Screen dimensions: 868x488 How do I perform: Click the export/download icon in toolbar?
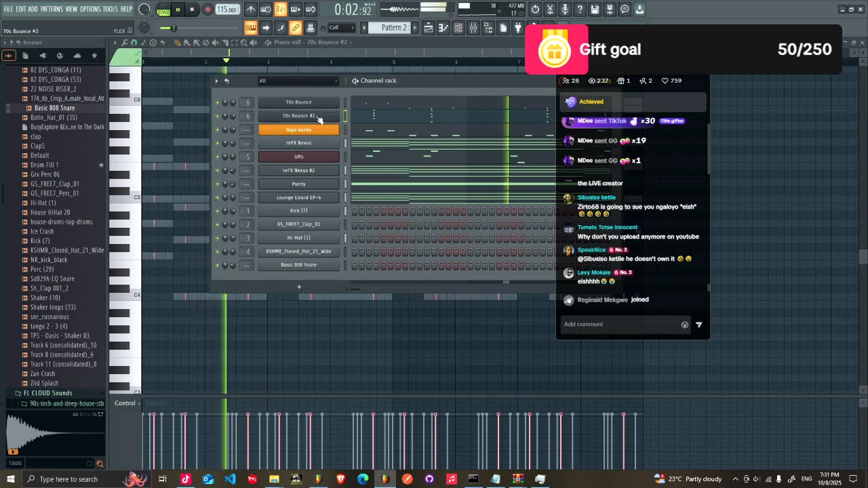coord(639,9)
